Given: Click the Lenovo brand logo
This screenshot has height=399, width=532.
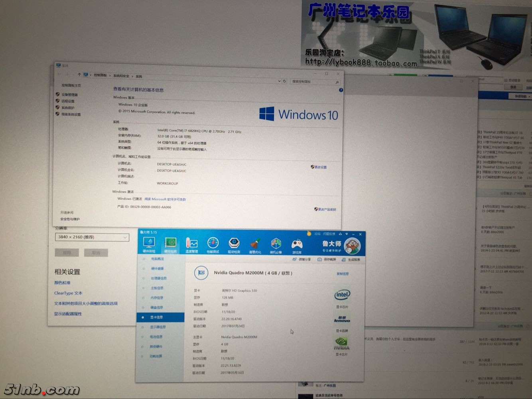Looking at the screenshot, I should coord(342,319).
